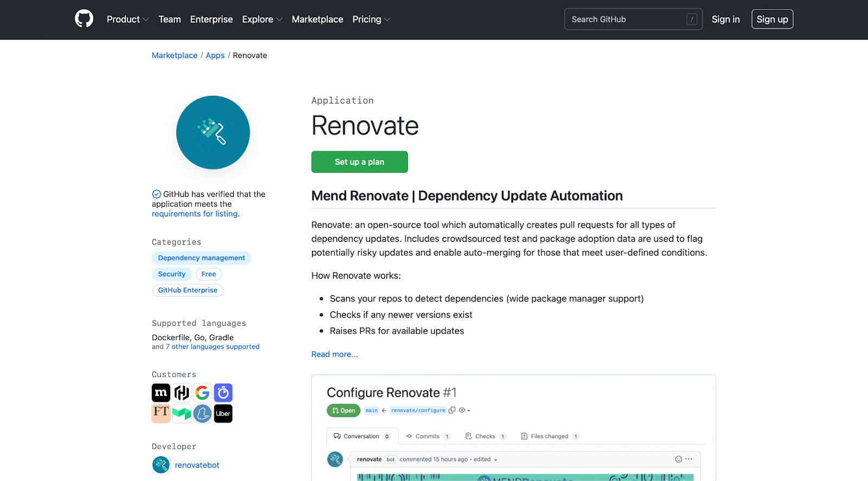
Task: Select the renovate comment author name
Action: tap(369, 459)
